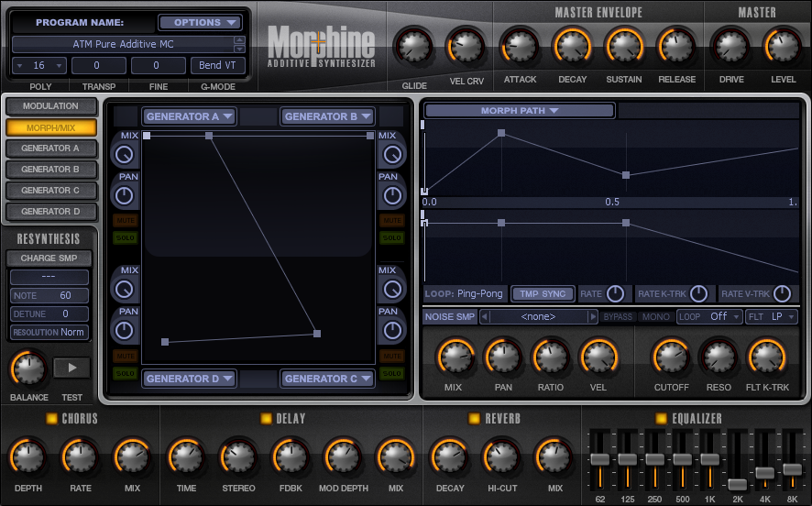Select the Morph/Mix page
The height and width of the screenshot is (506, 812).
(x=50, y=127)
